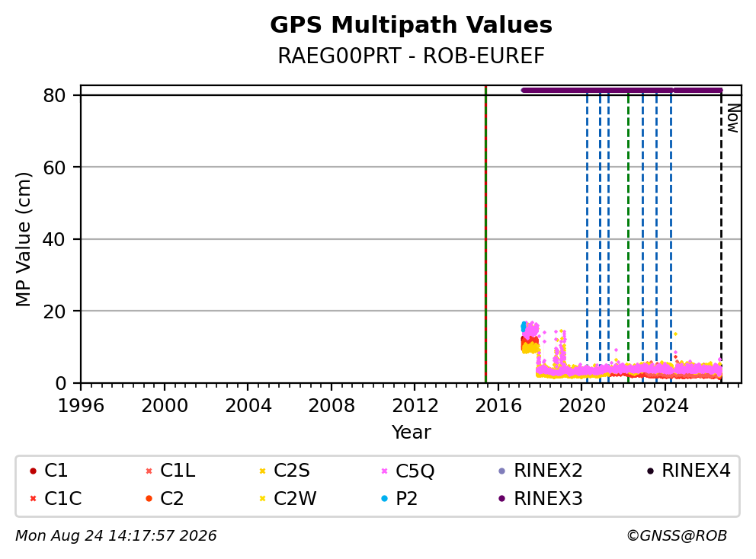Click the black dashed Now line
Image resolution: width=756 pixels, height=559 pixels.
tap(721, 238)
